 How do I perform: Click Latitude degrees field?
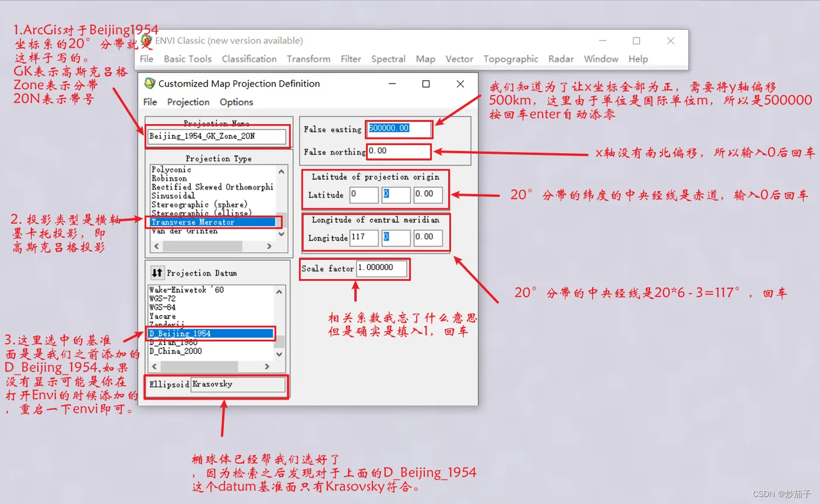[364, 194]
